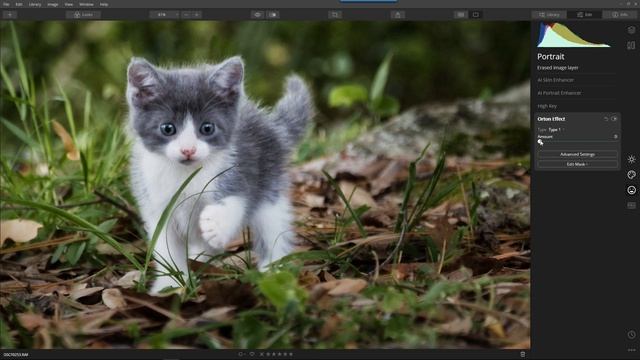Click the Edit Mask button
Image resolution: width=640 pixels, height=360 pixels.
577,164
